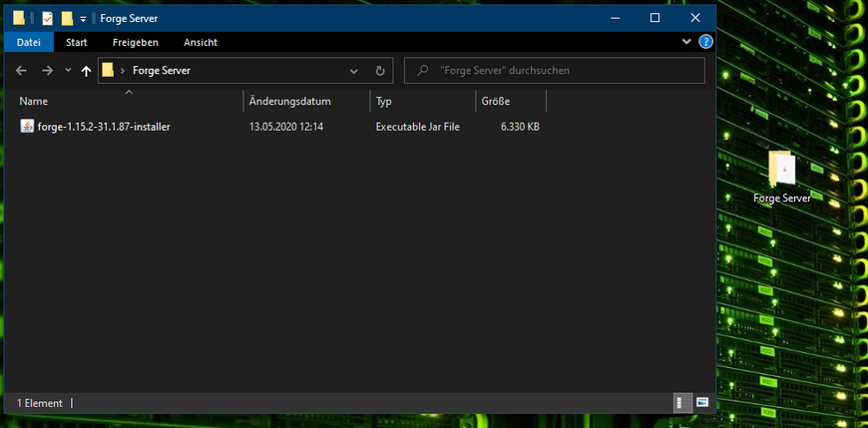The image size is (868, 428).
Task: Click the back navigation arrow
Action: 21,71
